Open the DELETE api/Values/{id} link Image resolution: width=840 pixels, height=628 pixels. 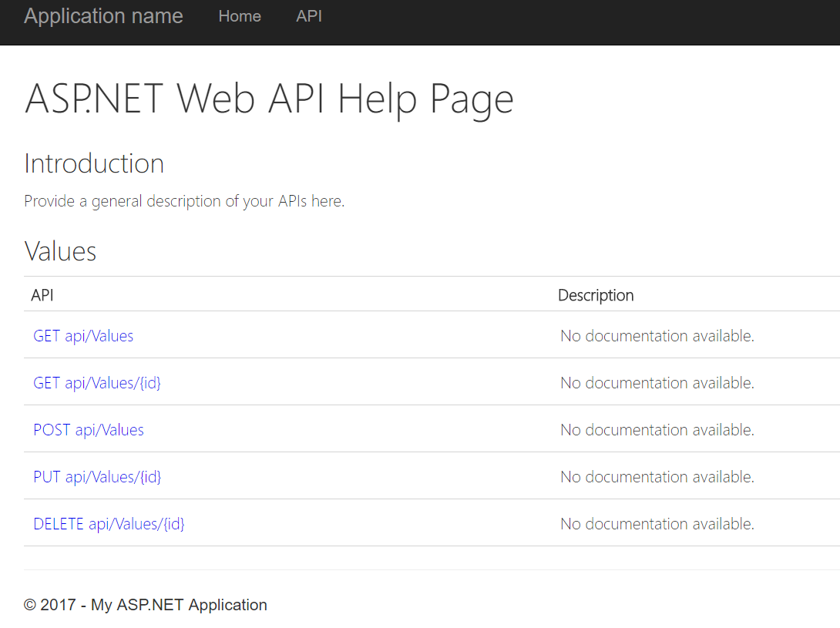(109, 524)
